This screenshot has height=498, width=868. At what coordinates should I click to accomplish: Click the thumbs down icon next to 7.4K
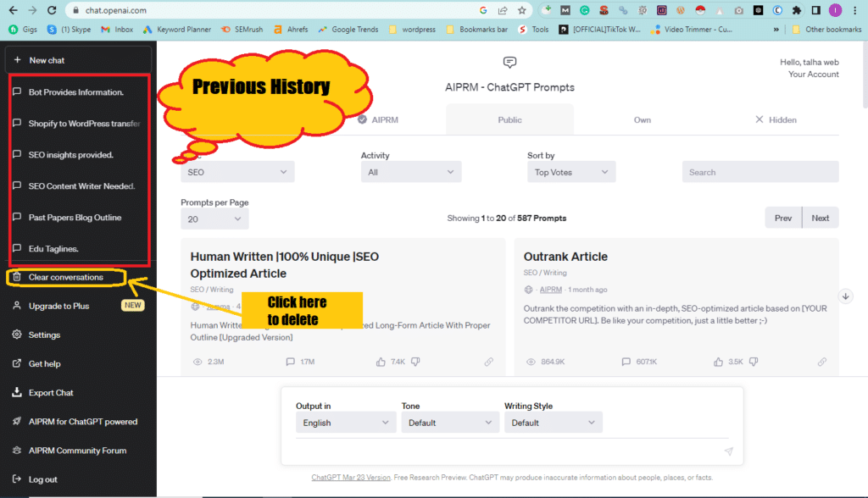pos(415,362)
